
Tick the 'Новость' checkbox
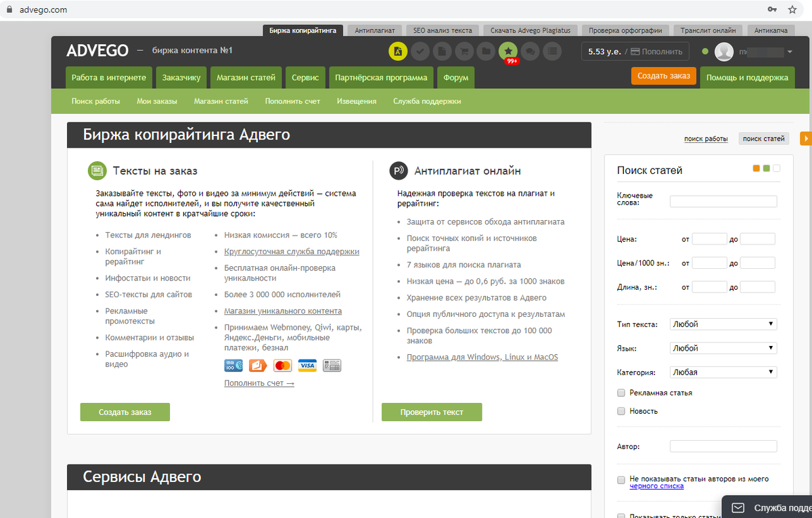click(x=621, y=411)
